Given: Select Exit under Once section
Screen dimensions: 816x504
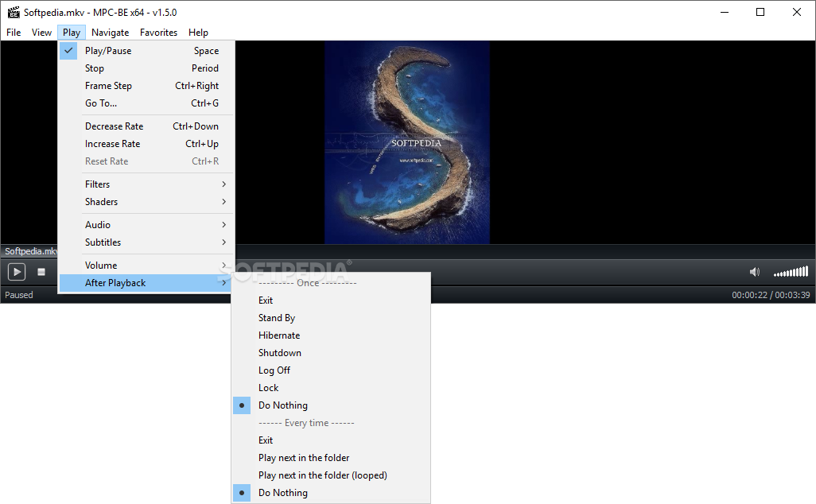Looking at the screenshot, I should pyautogui.click(x=331, y=300).
